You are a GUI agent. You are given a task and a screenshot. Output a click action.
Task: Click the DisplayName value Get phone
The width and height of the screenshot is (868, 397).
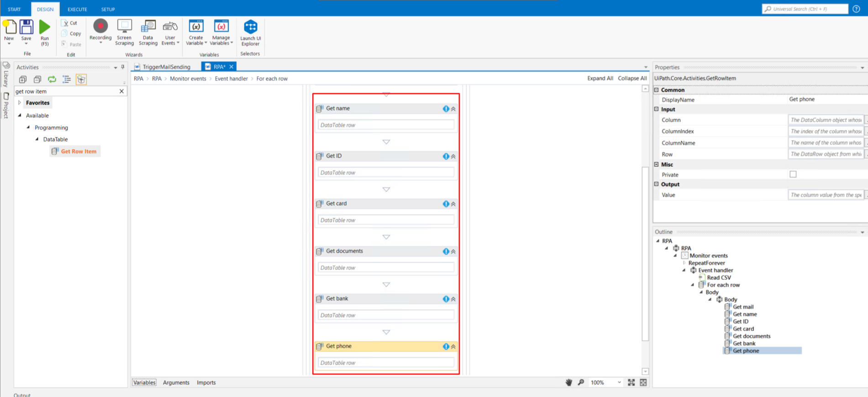click(802, 99)
